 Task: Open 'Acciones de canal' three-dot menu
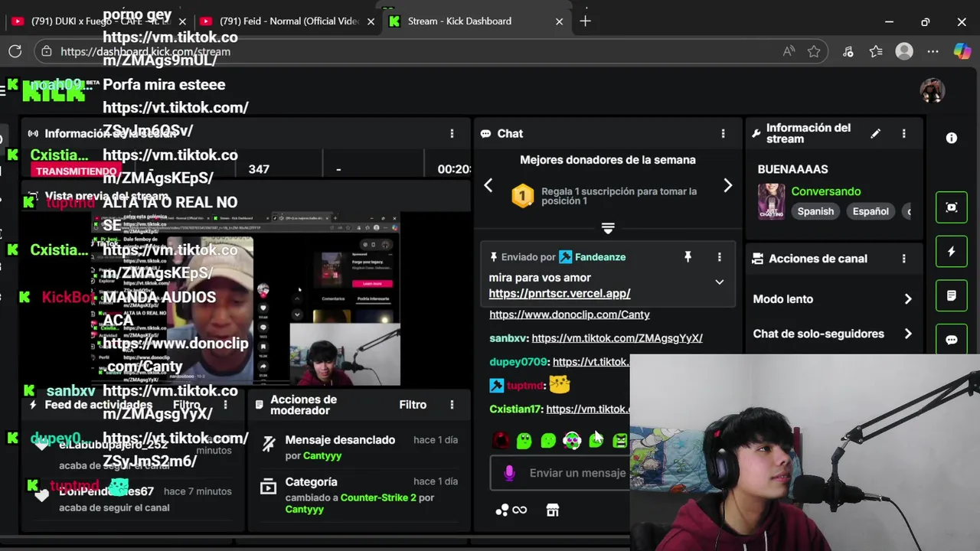click(903, 259)
